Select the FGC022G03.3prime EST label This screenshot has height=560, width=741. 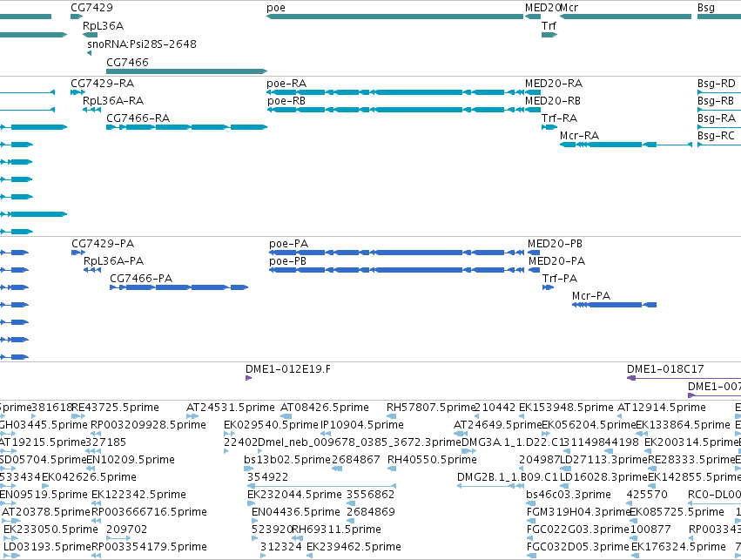pos(578,530)
